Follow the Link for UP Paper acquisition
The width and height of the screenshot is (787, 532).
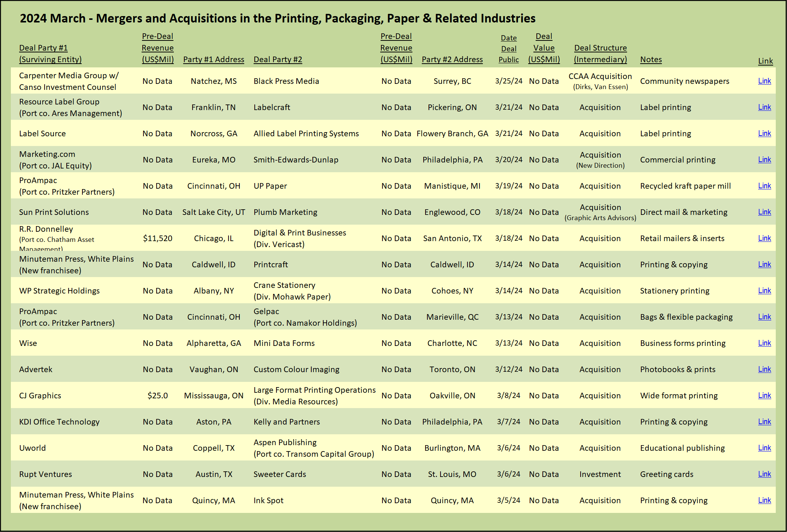click(x=764, y=186)
